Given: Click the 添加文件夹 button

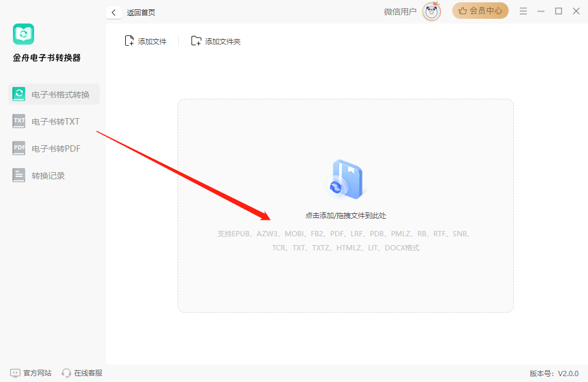Looking at the screenshot, I should pyautogui.click(x=216, y=41).
